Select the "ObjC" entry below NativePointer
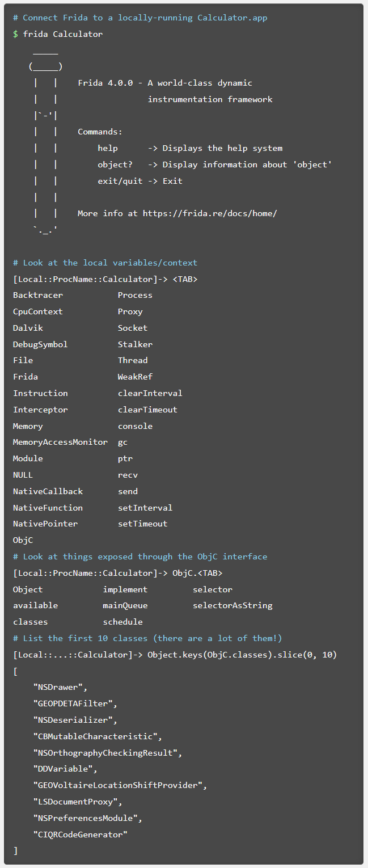 tap(23, 540)
